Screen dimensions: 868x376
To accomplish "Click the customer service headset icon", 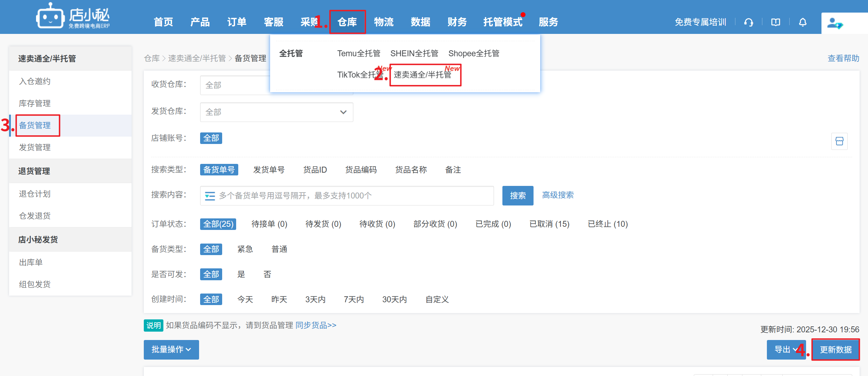I will 748,22.
